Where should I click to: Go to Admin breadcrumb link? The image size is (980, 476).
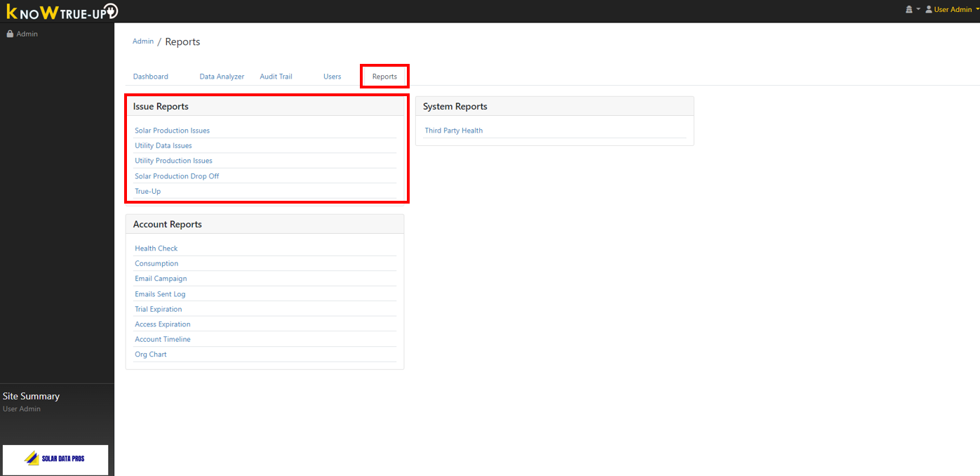click(x=143, y=41)
